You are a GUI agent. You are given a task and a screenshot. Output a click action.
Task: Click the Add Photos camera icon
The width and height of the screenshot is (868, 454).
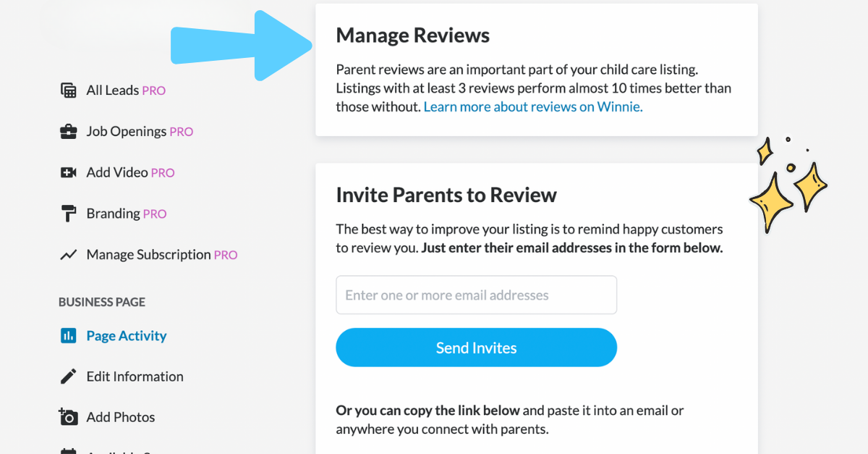pyautogui.click(x=69, y=417)
